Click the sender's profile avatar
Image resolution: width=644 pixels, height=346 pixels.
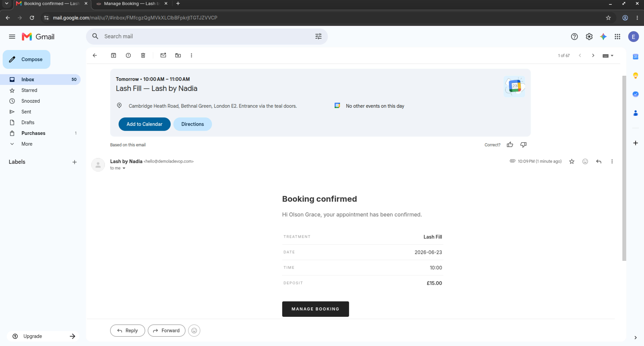pyautogui.click(x=98, y=165)
